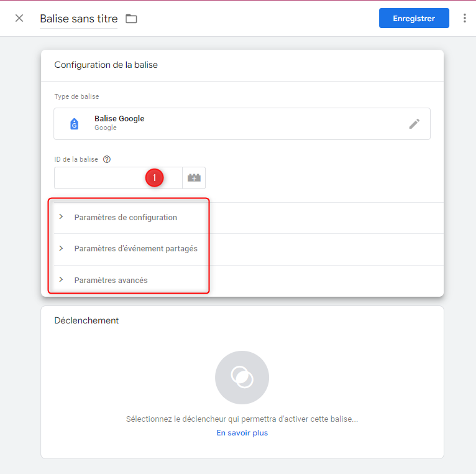The width and height of the screenshot is (476, 474).
Task: Open the three-dot more options menu
Action: 464,18
